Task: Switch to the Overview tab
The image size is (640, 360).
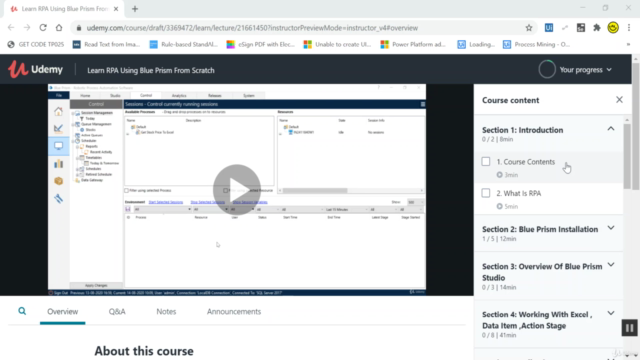Action: pyautogui.click(x=62, y=311)
